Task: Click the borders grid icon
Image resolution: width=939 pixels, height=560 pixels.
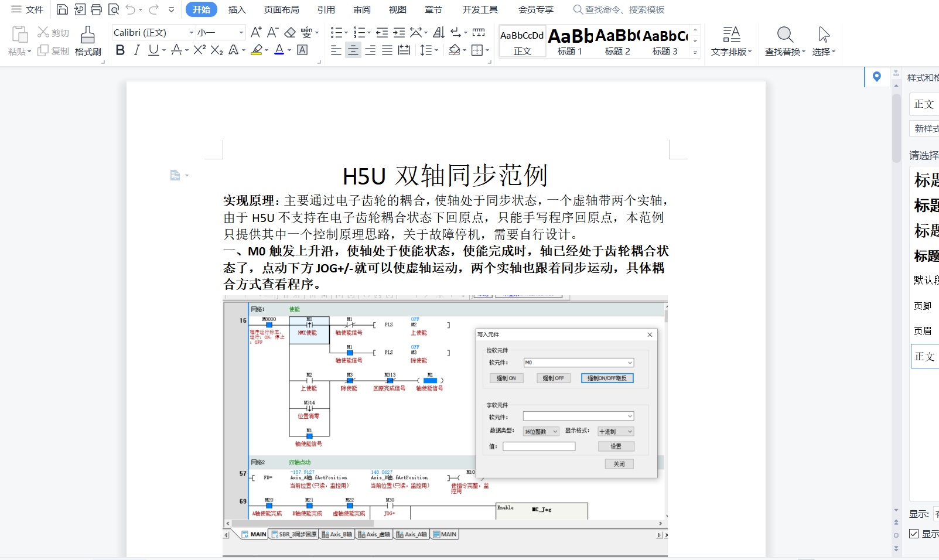Action: [x=477, y=50]
